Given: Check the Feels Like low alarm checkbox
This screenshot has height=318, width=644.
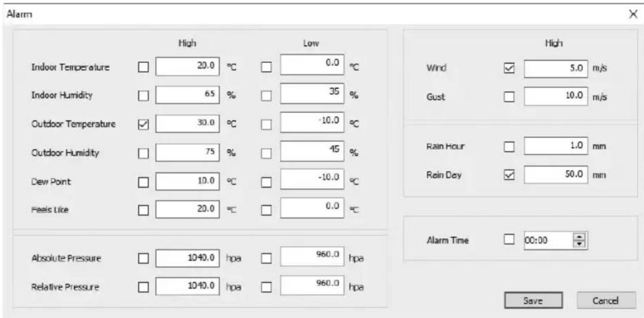Looking at the screenshot, I should click(x=266, y=210).
